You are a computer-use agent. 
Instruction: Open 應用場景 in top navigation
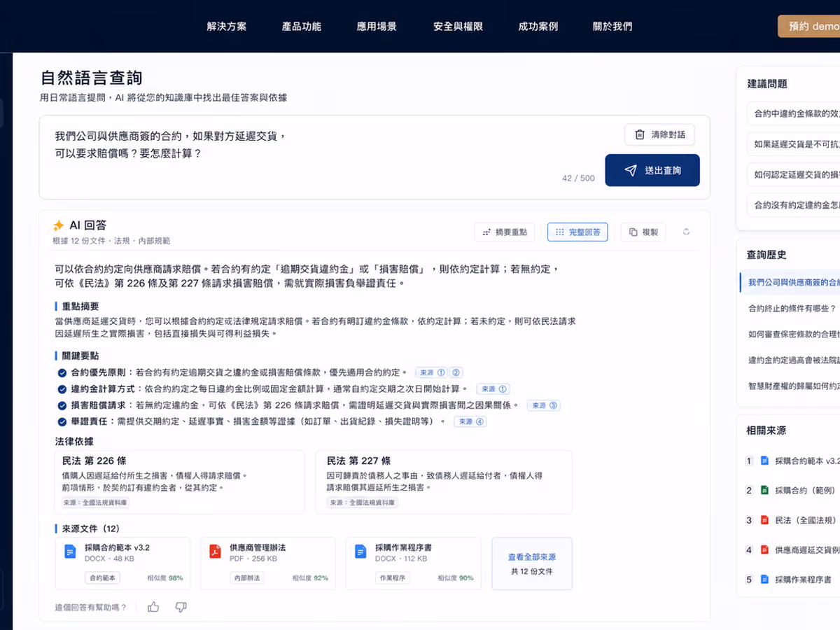click(x=377, y=27)
